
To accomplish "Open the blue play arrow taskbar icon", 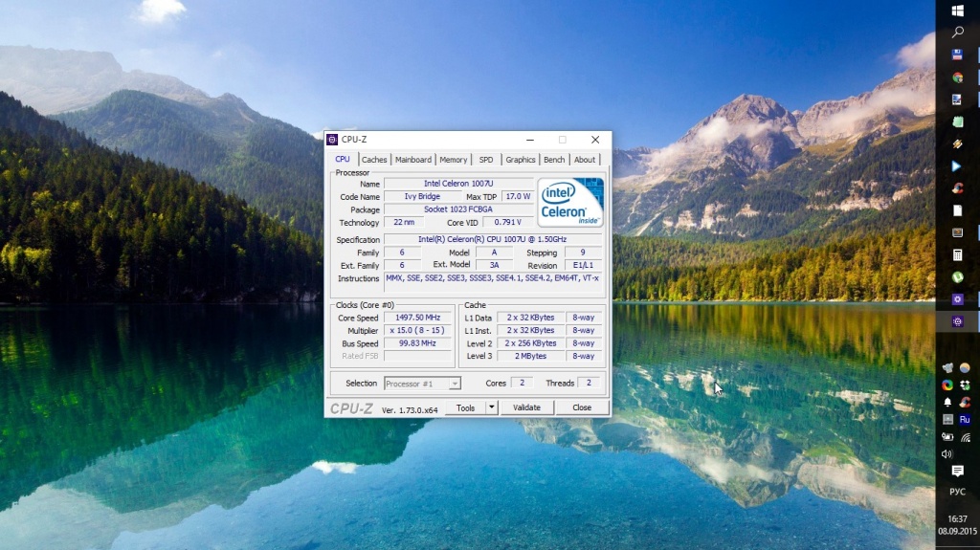I will (957, 166).
